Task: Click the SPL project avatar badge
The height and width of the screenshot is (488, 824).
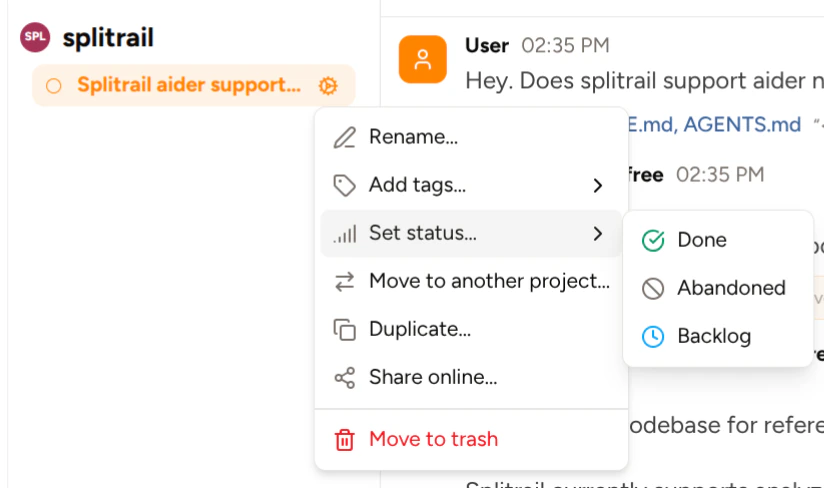Action: [35, 37]
